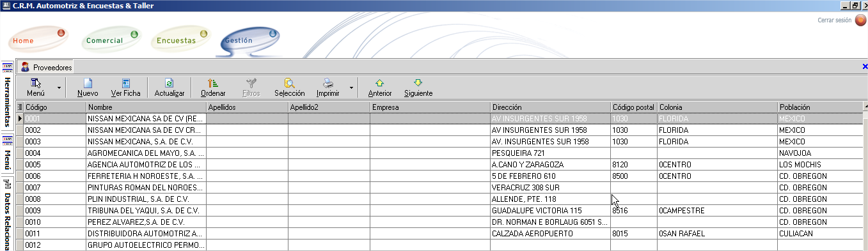The height and width of the screenshot is (251, 868).
Task: Select the Proveedores tab
Action: pos(46,66)
